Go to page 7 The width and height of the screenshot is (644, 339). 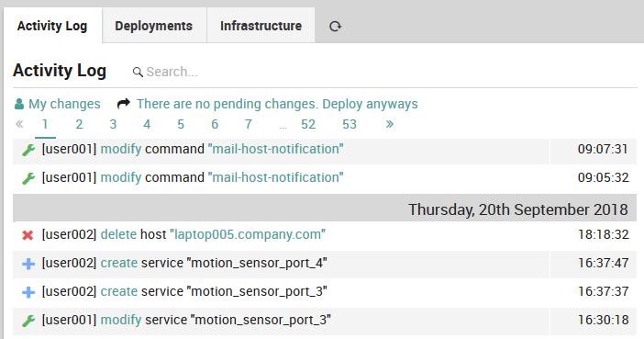click(248, 124)
